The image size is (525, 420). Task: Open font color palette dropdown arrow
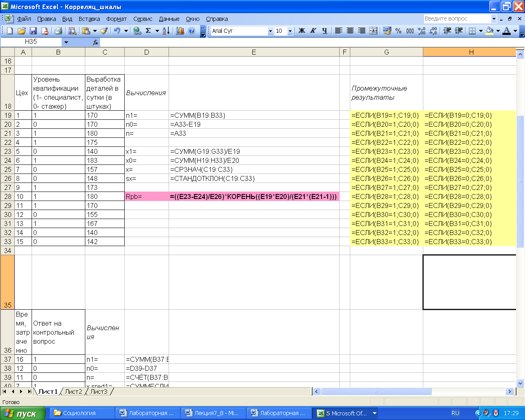pyautogui.click(x=515, y=31)
